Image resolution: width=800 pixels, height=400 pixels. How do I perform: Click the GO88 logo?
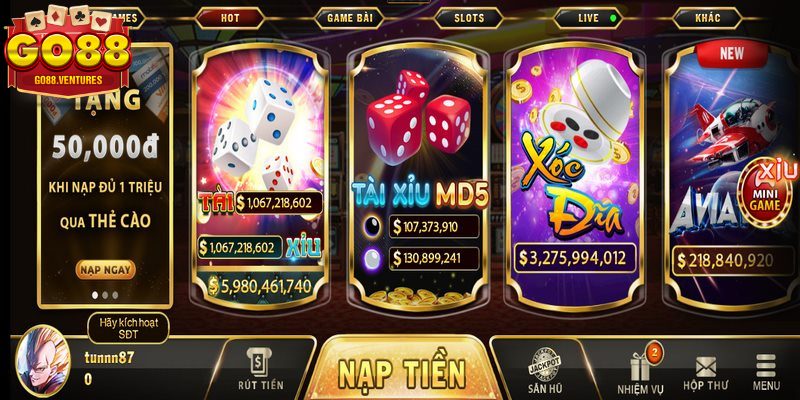pyautogui.click(x=67, y=50)
